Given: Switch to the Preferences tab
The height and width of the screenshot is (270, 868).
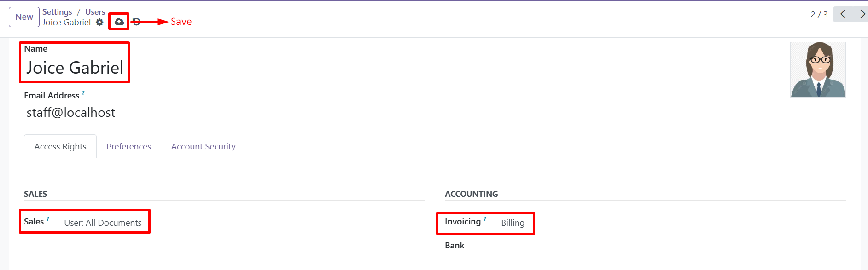Looking at the screenshot, I should [x=128, y=146].
